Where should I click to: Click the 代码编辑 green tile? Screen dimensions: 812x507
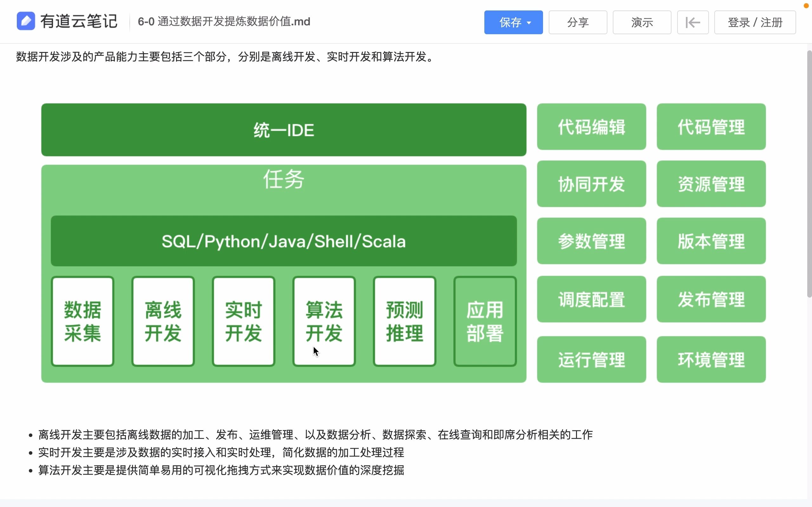click(591, 127)
